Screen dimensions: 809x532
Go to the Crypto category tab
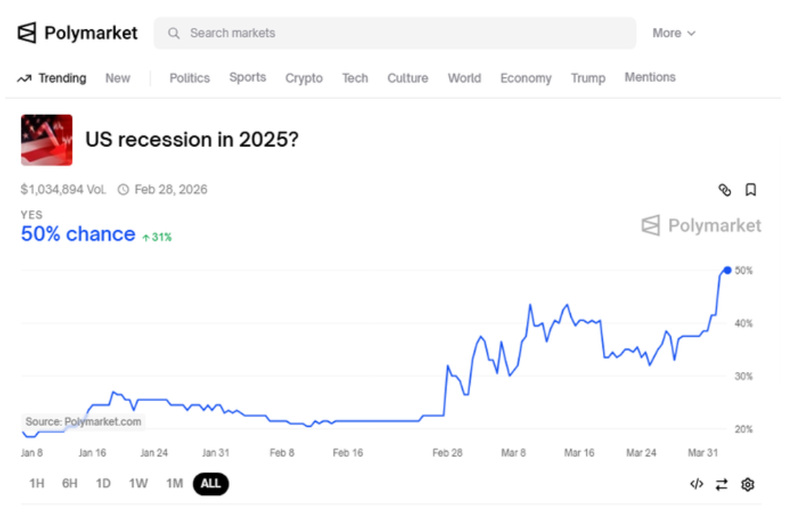pos(304,78)
